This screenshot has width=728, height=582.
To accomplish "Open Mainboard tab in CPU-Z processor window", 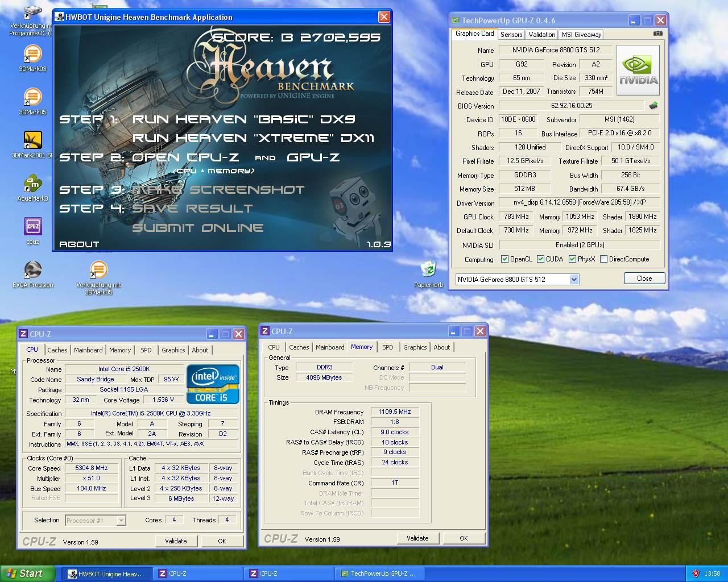I will tap(88, 350).
